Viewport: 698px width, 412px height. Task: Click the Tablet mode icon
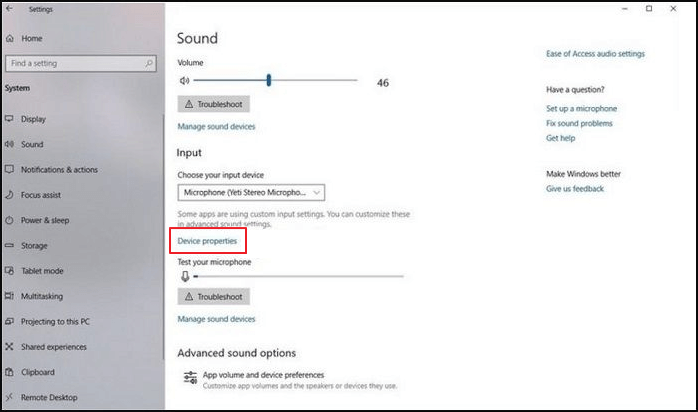[9, 271]
